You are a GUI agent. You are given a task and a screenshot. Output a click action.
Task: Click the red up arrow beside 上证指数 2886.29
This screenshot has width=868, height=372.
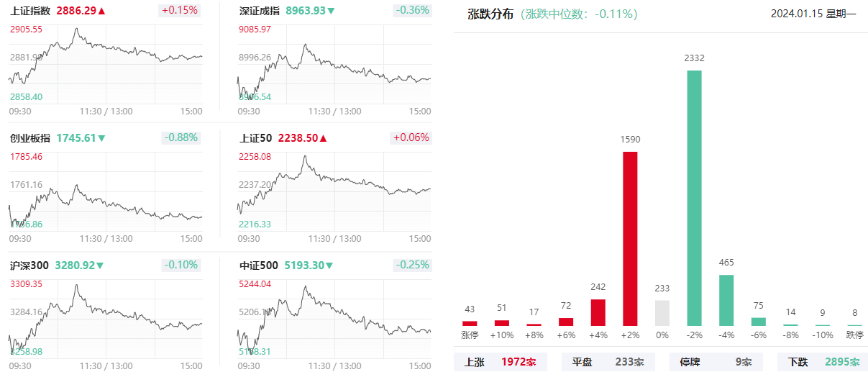101,11
